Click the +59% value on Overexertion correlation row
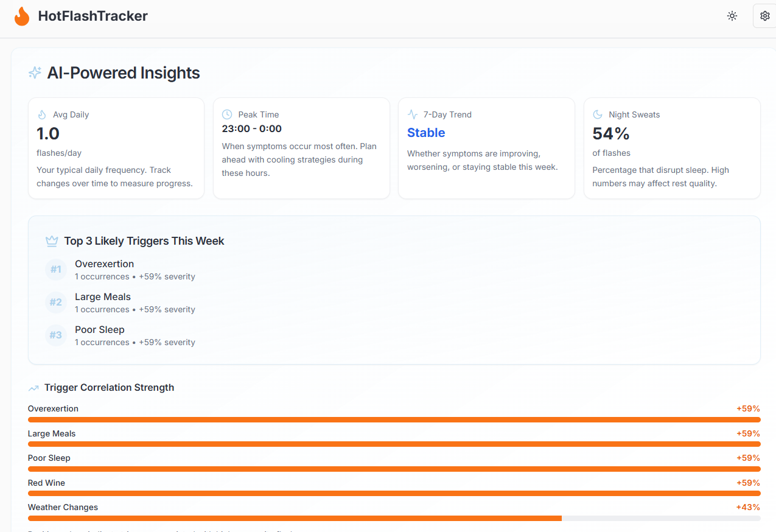Image resolution: width=776 pixels, height=532 pixels. [x=748, y=408]
